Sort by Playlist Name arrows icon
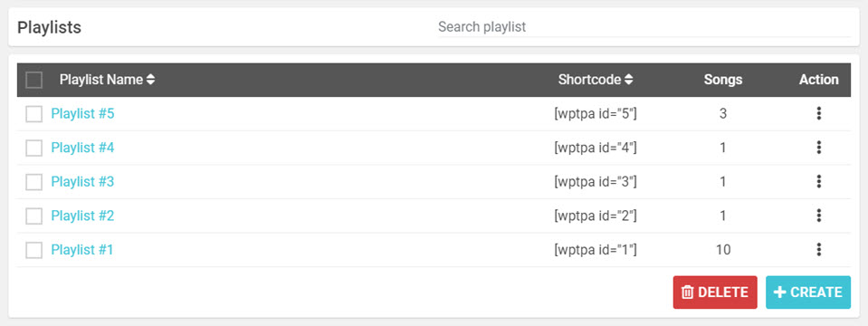868x326 pixels. coord(150,80)
